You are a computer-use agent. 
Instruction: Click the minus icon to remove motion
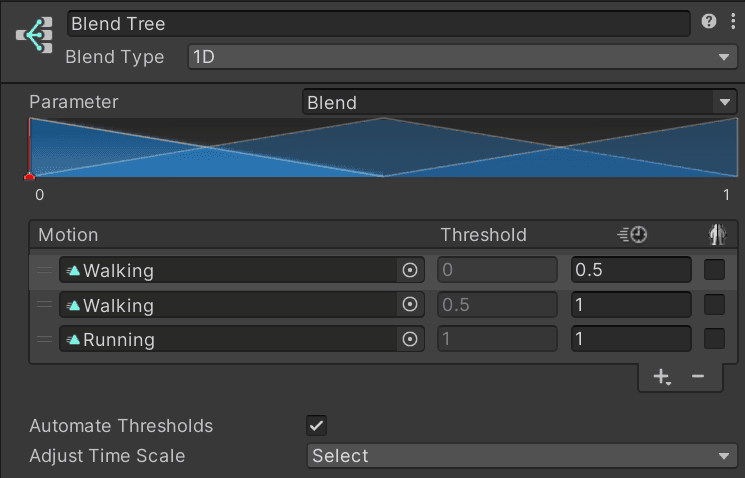(x=698, y=376)
